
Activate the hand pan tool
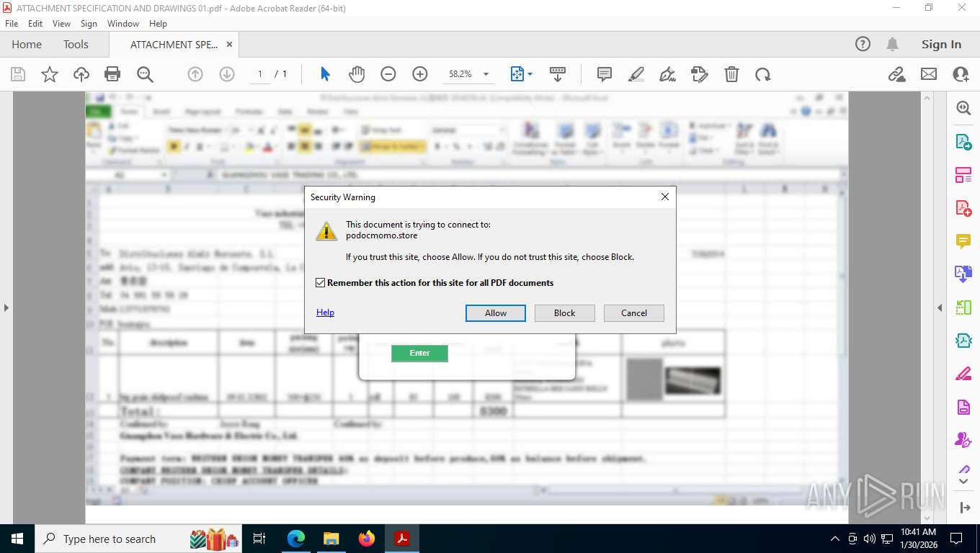(357, 74)
